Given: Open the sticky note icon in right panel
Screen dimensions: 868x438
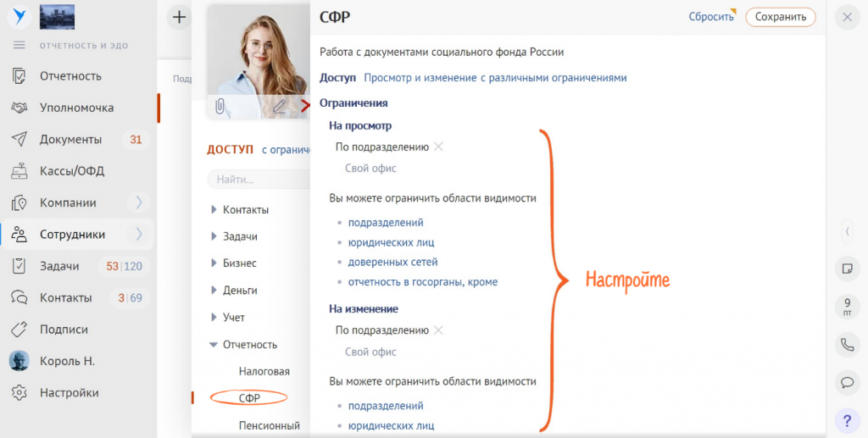Looking at the screenshot, I should click(846, 269).
